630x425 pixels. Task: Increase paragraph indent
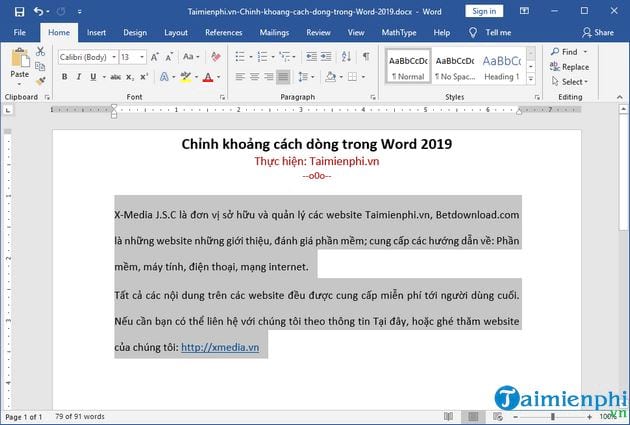click(x=326, y=57)
